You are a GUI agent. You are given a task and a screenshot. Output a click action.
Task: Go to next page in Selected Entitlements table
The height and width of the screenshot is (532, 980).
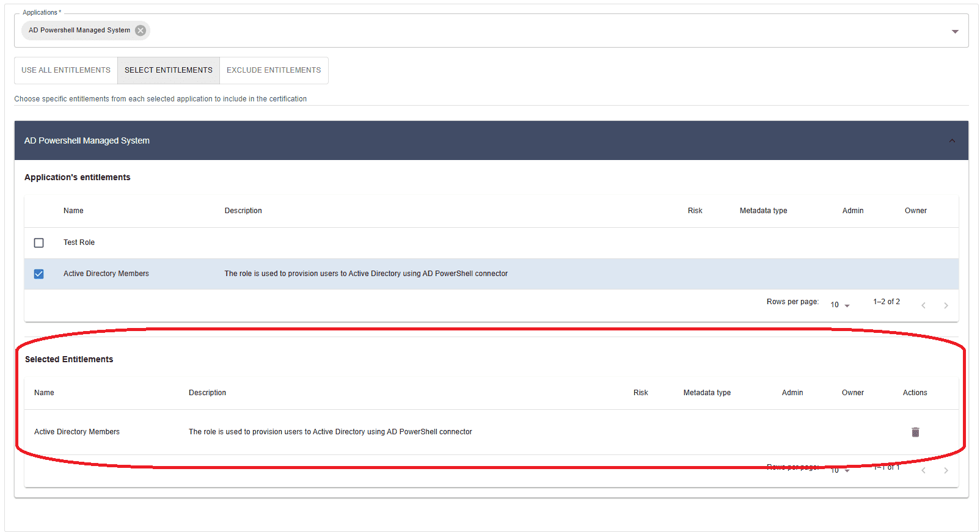click(x=946, y=470)
